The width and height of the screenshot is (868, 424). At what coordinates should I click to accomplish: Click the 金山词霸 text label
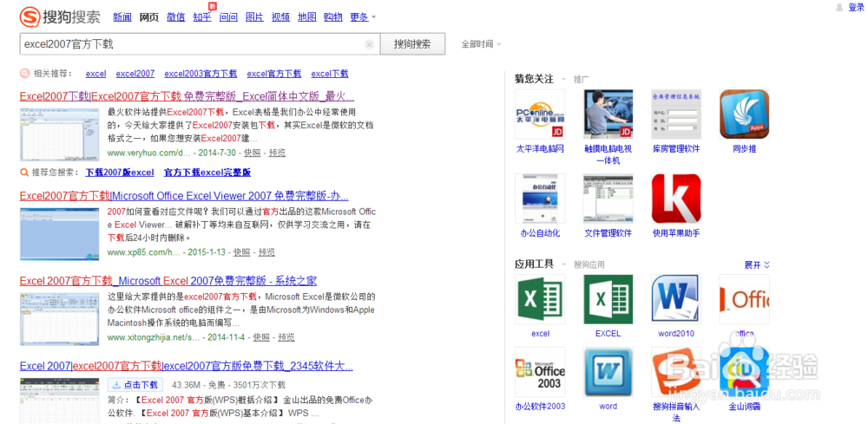[x=744, y=407]
